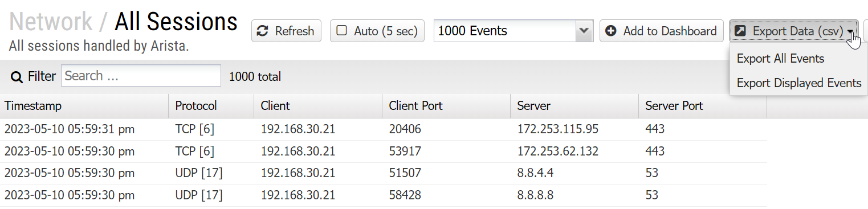868x209 pixels.
Task: Click the Refresh button
Action: [x=286, y=31]
